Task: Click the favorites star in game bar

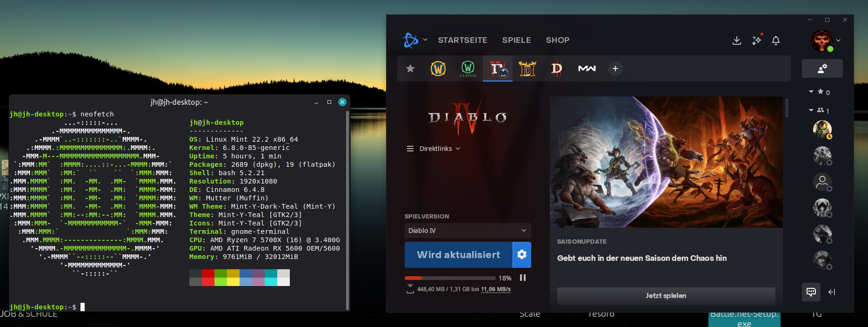Action: coord(410,68)
